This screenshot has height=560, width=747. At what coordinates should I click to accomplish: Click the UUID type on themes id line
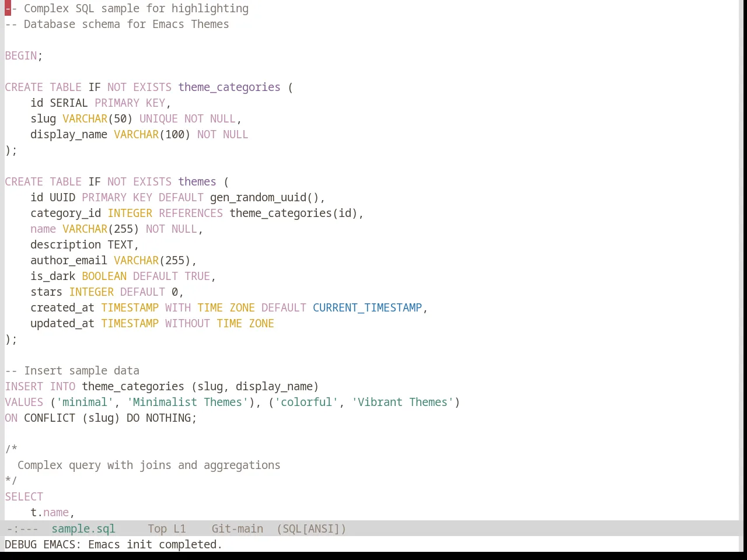(62, 197)
